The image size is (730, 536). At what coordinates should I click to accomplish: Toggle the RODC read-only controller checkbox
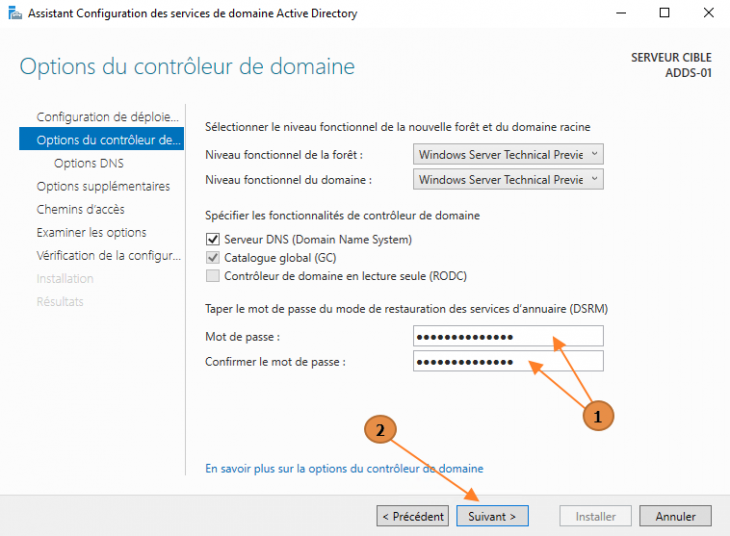pyautogui.click(x=213, y=276)
